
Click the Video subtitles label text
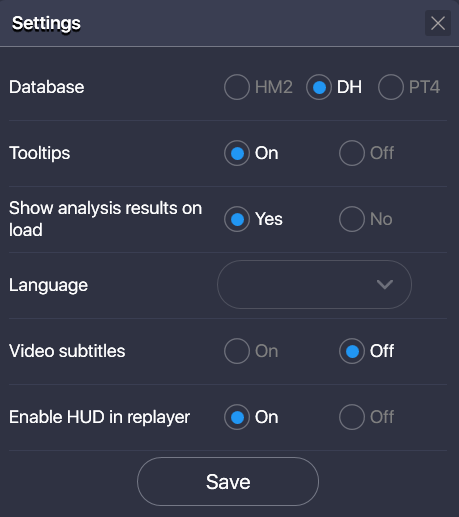click(x=67, y=351)
